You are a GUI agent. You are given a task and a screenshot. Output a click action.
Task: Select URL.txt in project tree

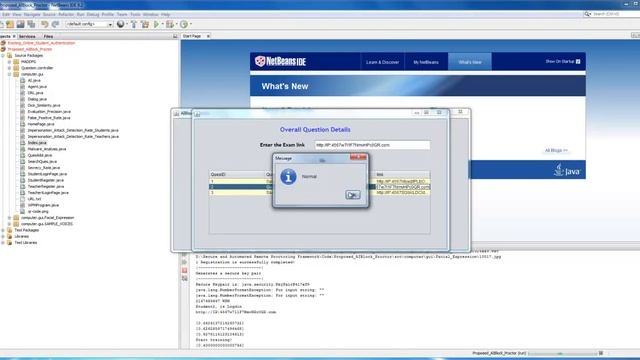tap(34, 199)
